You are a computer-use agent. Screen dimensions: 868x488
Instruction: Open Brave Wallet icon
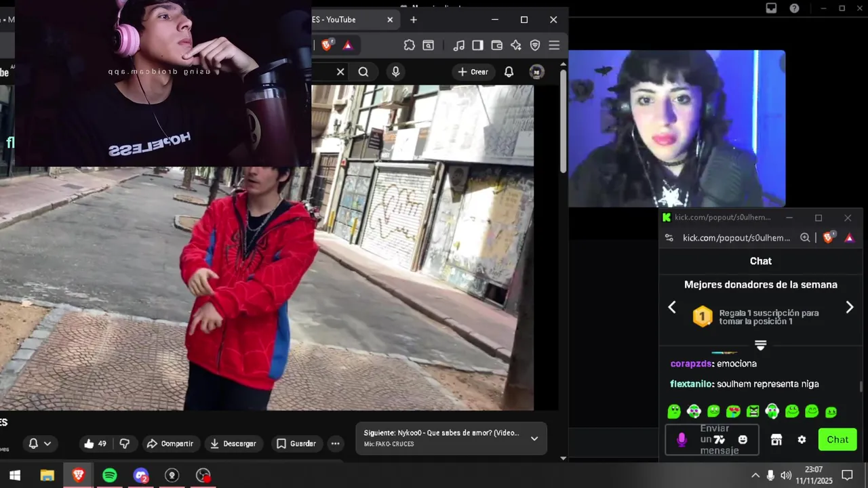tap(497, 45)
